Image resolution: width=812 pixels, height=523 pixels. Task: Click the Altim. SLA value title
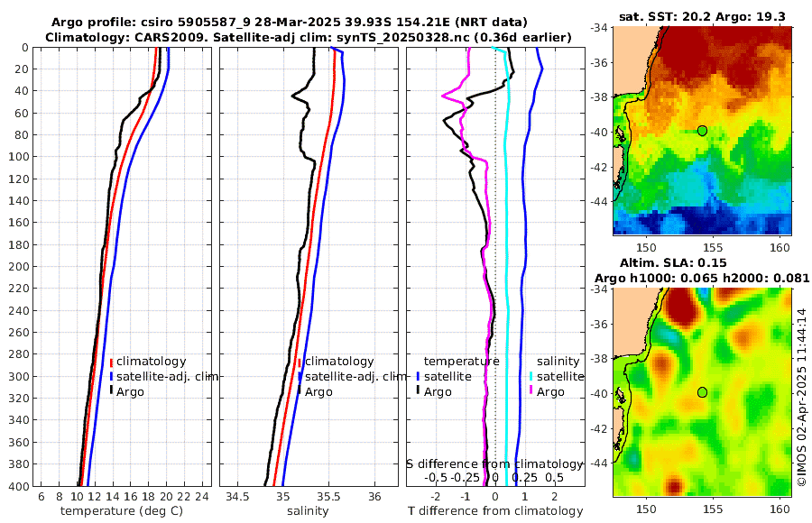(673, 262)
